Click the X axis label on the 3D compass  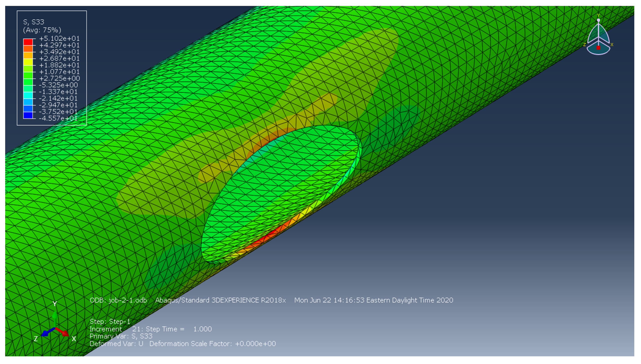pyautogui.click(x=612, y=45)
